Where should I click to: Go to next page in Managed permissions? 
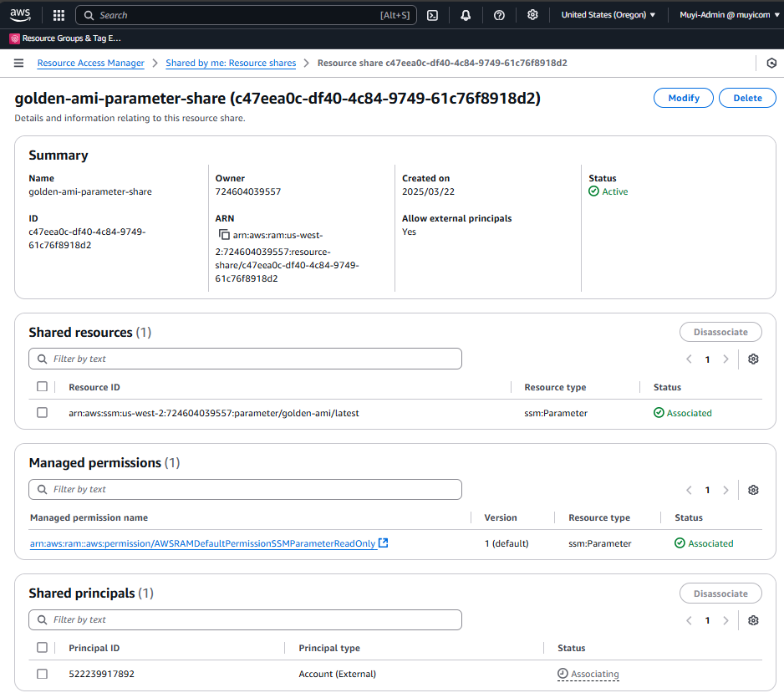click(x=725, y=490)
